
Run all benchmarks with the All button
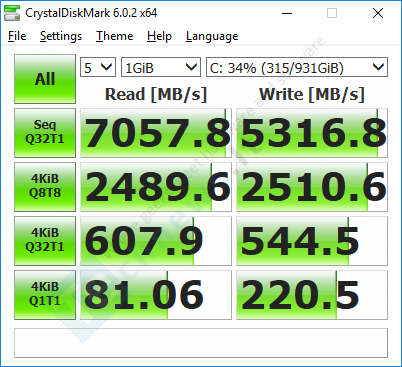(x=45, y=79)
